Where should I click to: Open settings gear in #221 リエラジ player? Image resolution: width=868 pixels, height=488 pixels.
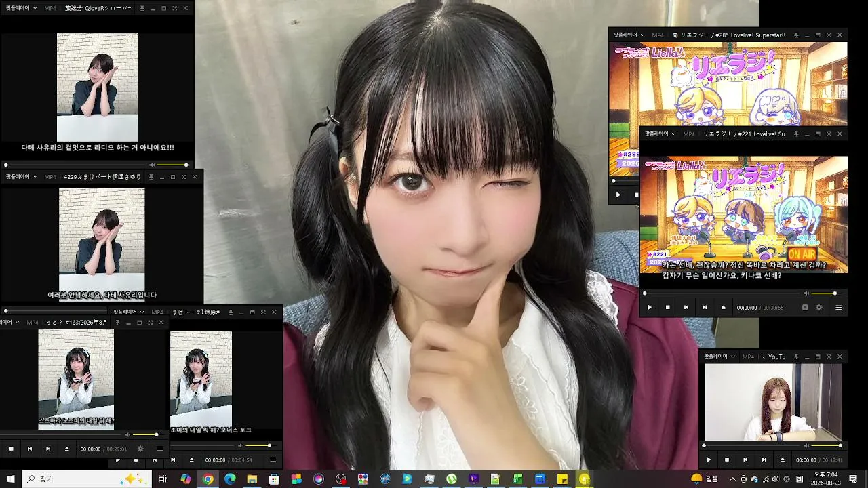tap(819, 307)
